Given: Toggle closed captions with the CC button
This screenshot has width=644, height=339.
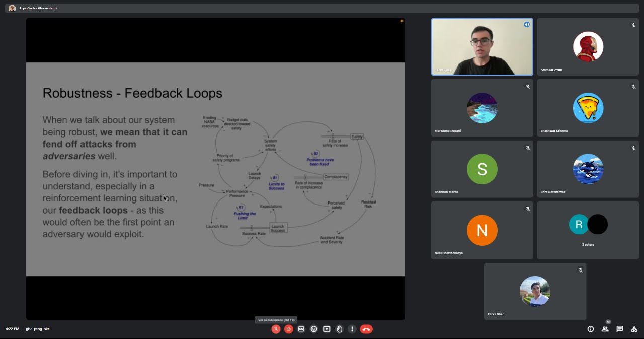Looking at the screenshot, I should (x=301, y=329).
